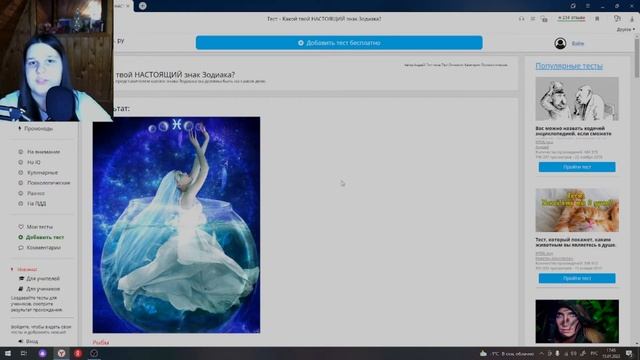Open 'Для учителей' sidebar link
The height and width of the screenshot is (360, 640).
point(43,279)
